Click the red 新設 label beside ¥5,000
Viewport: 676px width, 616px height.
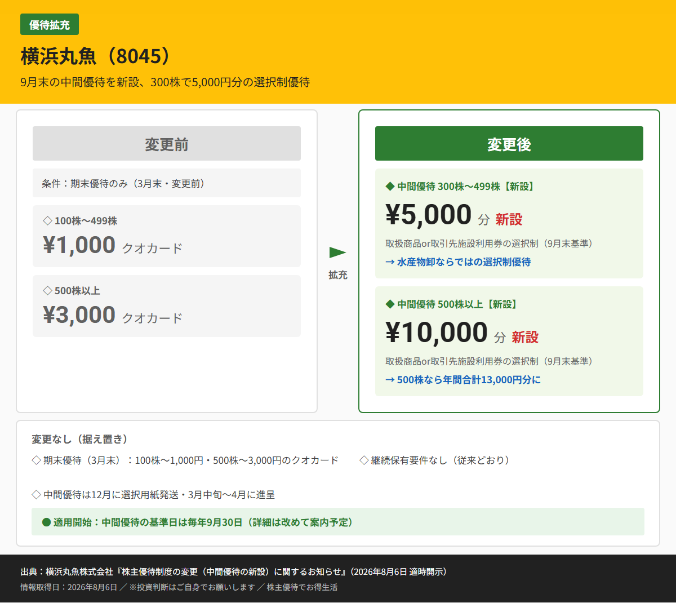[509, 219]
